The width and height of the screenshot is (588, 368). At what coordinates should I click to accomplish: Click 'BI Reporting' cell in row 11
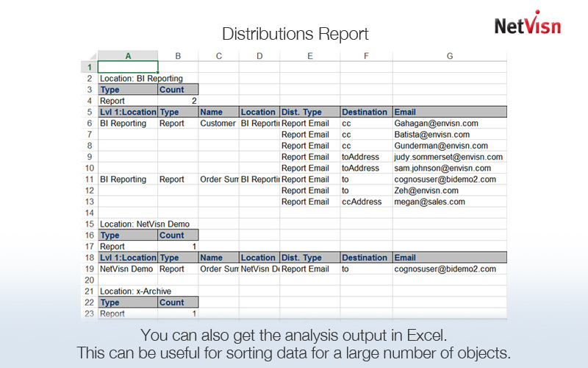click(x=128, y=179)
